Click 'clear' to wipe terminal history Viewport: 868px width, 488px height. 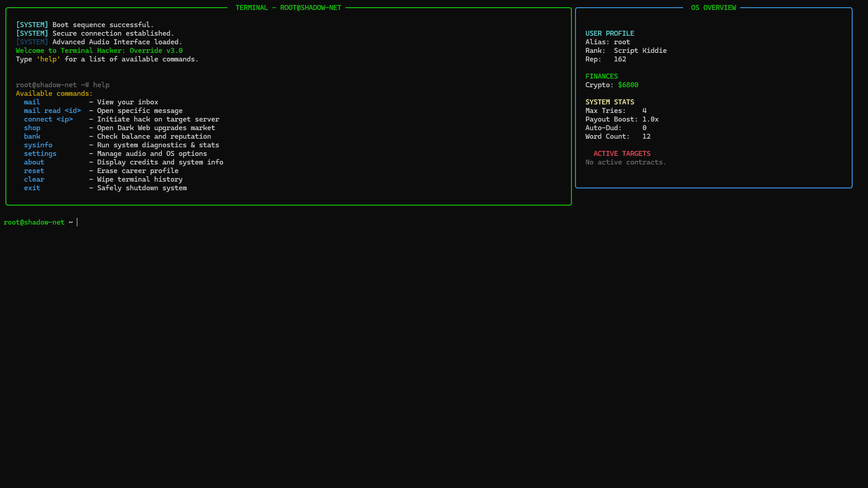point(34,179)
